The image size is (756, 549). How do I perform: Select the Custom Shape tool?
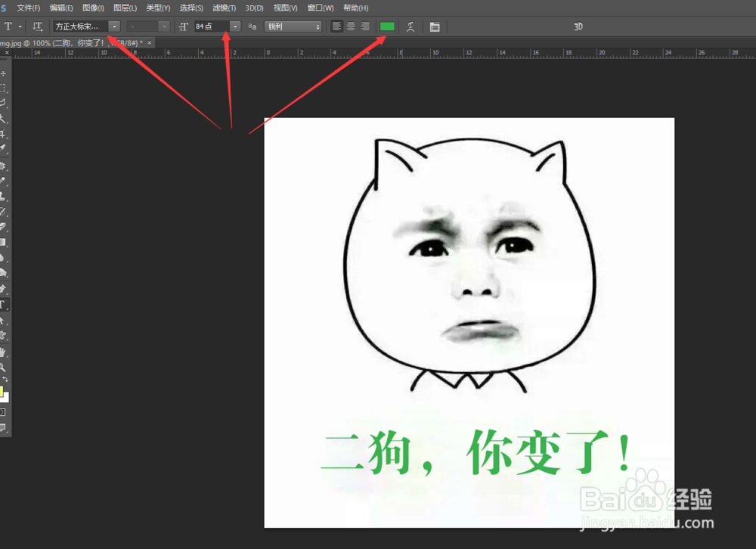3,335
